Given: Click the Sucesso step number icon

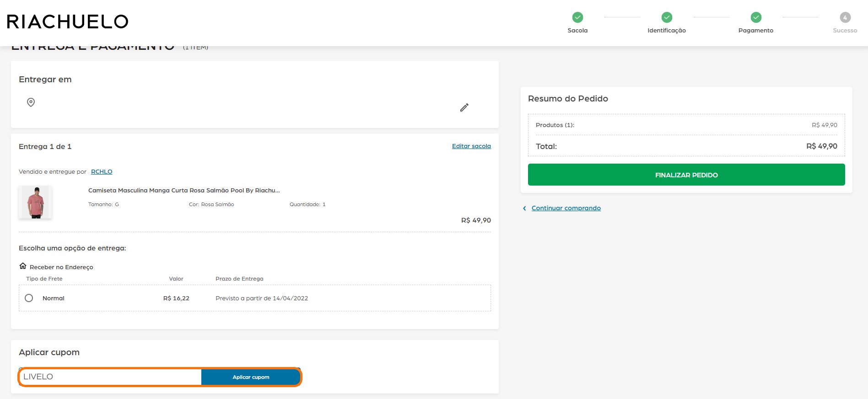Looking at the screenshot, I should coord(845,17).
